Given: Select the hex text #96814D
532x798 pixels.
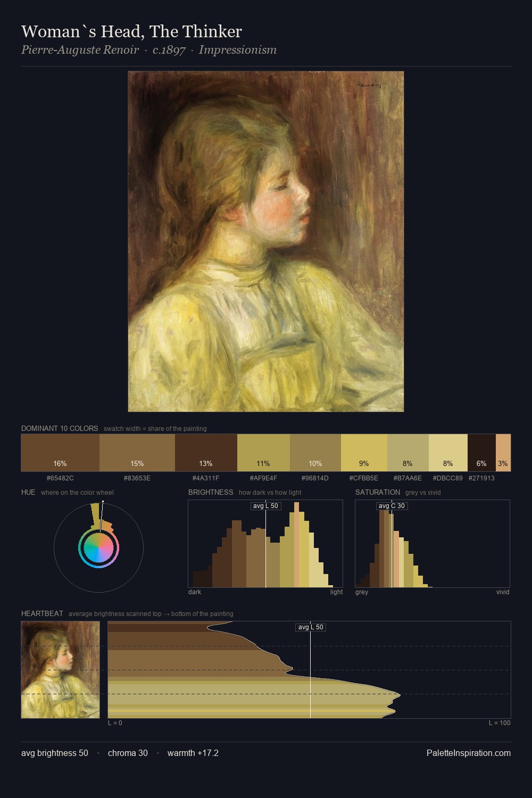Looking at the screenshot, I should [315, 478].
